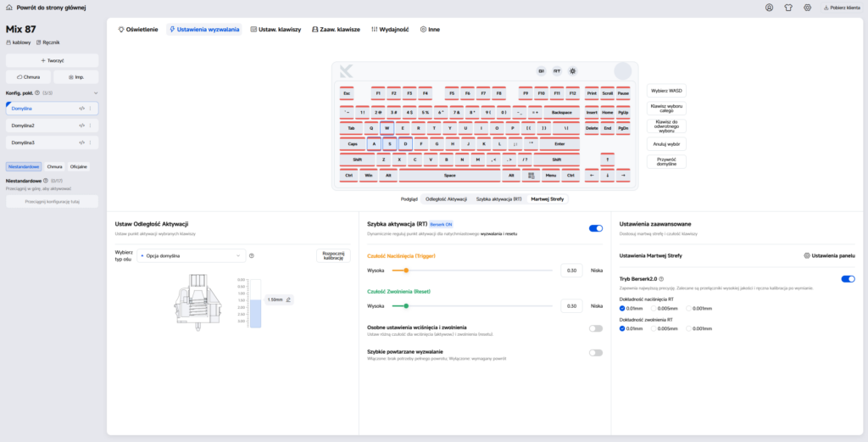Screen dimensions: 868x442
Task: Open the Zaaw. klawisze tab
Action: coord(336,30)
